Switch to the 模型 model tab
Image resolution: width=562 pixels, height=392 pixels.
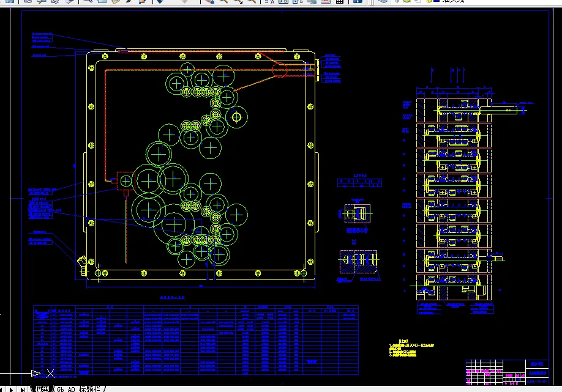pos(42,389)
